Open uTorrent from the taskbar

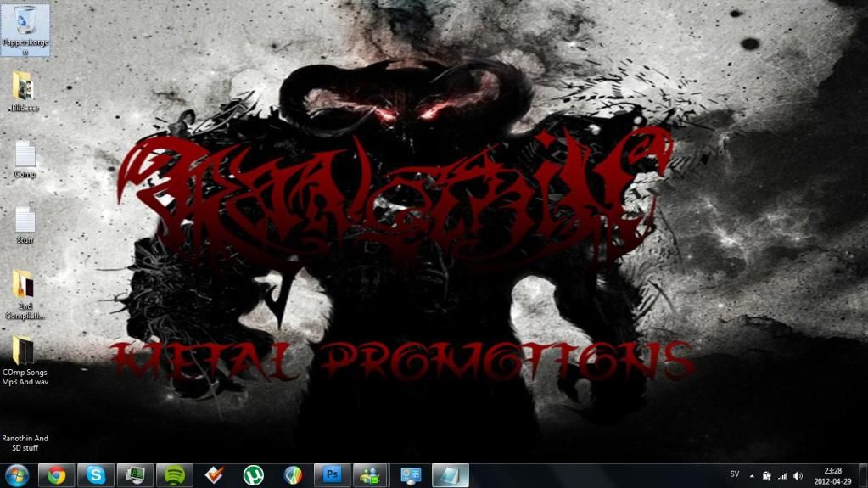click(x=254, y=476)
